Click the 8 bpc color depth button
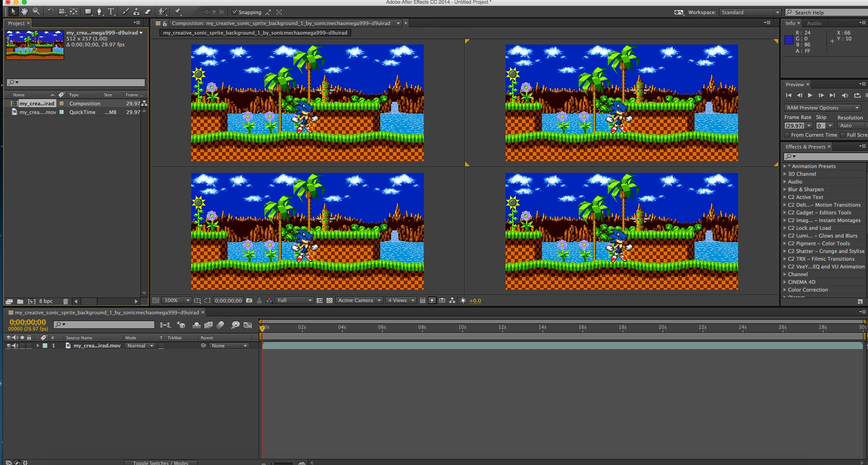The image size is (868, 465). (46, 302)
